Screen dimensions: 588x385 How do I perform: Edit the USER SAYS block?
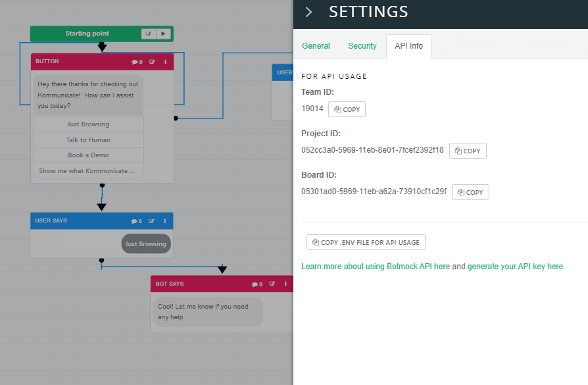151,221
